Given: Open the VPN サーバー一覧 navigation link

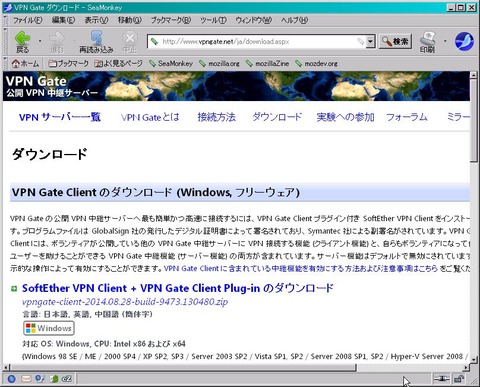Looking at the screenshot, I should tap(60, 117).
